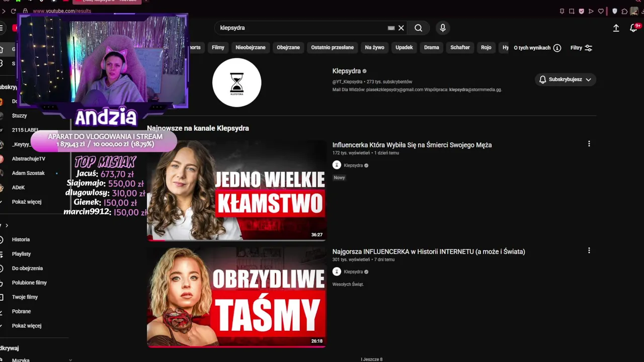
Task: Open three-dot menu for Influencerka Która Wybiła video
Action: [x=589, y=144]
